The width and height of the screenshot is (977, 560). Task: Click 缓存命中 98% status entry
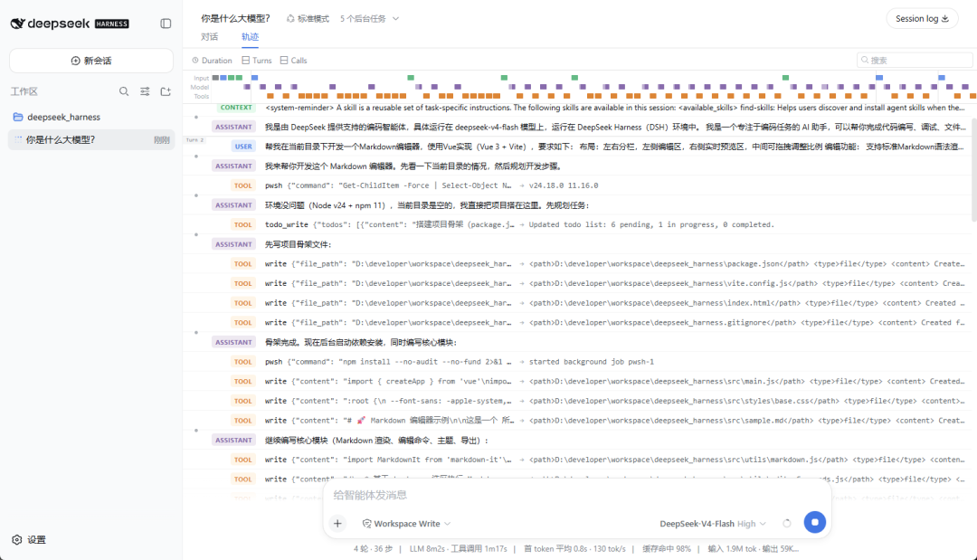(x=667, y=549)
